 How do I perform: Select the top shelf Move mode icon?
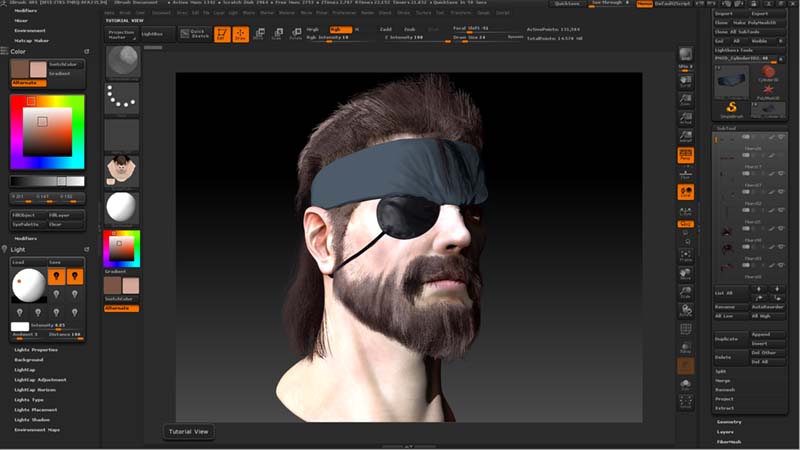259,34
